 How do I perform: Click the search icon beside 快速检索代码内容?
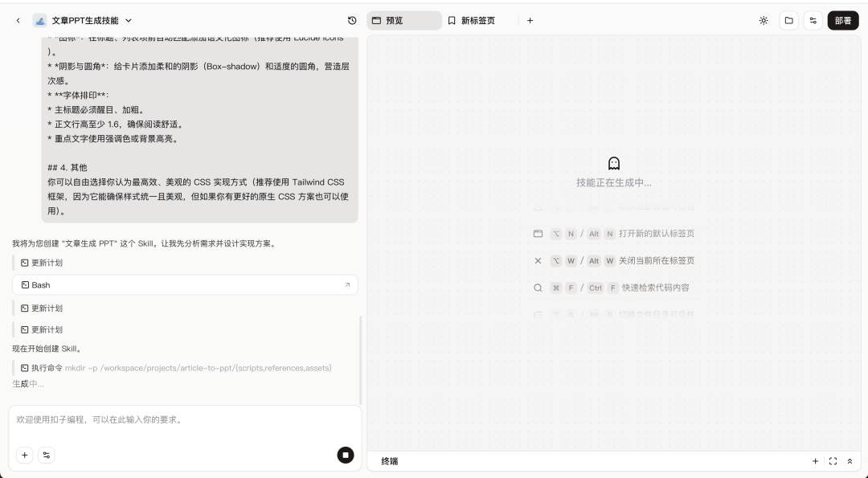tap(538, 288)
